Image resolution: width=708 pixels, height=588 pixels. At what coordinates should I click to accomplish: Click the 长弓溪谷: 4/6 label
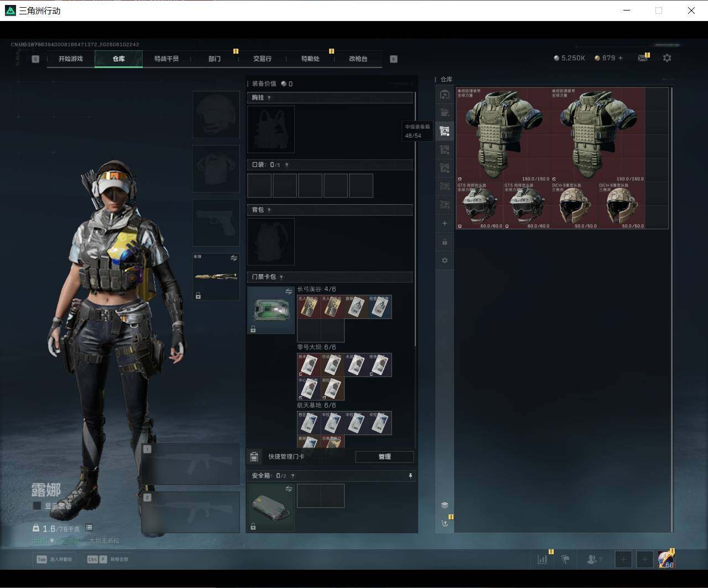pos(316,289)
